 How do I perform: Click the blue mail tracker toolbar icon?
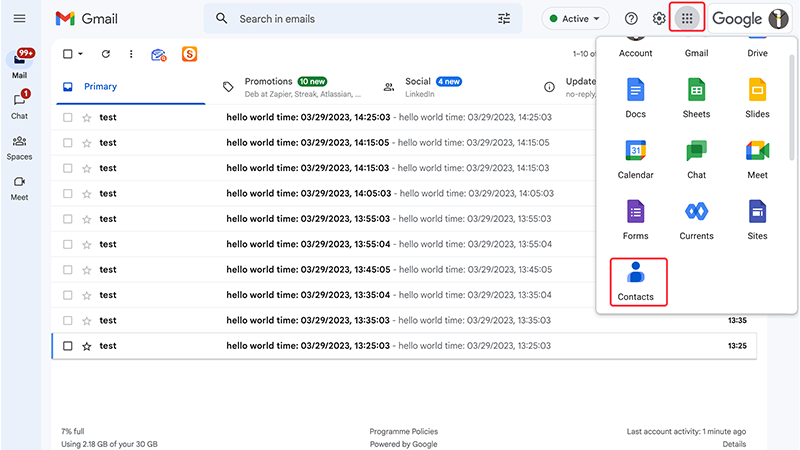tap(159, 55)
